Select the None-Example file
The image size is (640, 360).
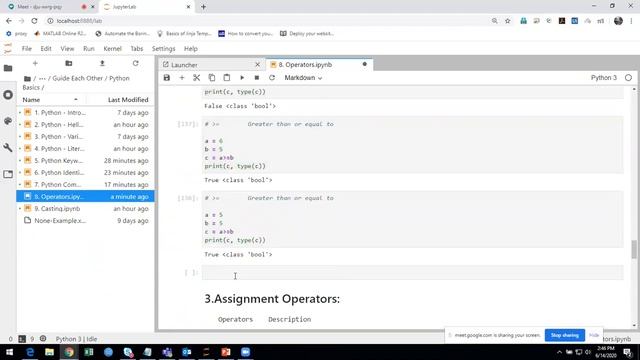click(x=85, y=220)
